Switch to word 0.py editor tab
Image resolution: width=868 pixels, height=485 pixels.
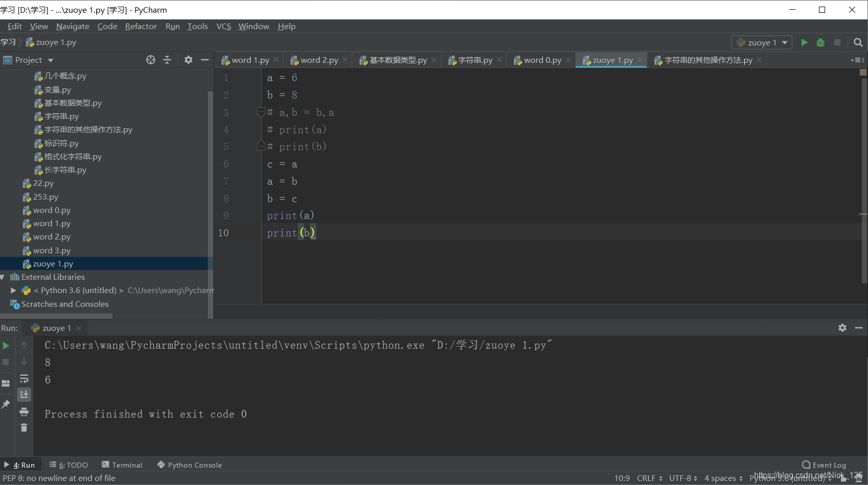[542, 60]
